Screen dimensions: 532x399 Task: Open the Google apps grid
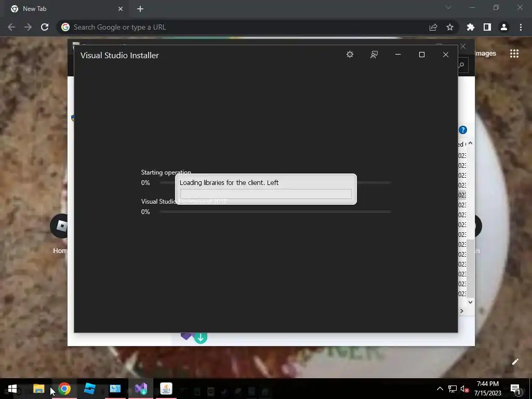(x=514, y=54)
